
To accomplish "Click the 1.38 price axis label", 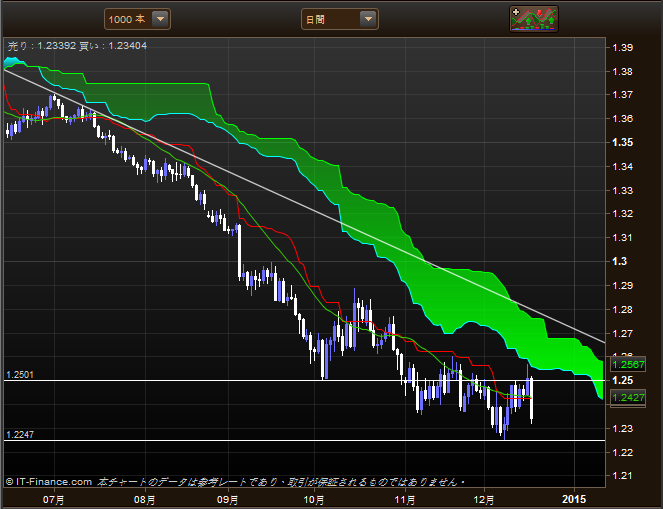I will point(623,71).
